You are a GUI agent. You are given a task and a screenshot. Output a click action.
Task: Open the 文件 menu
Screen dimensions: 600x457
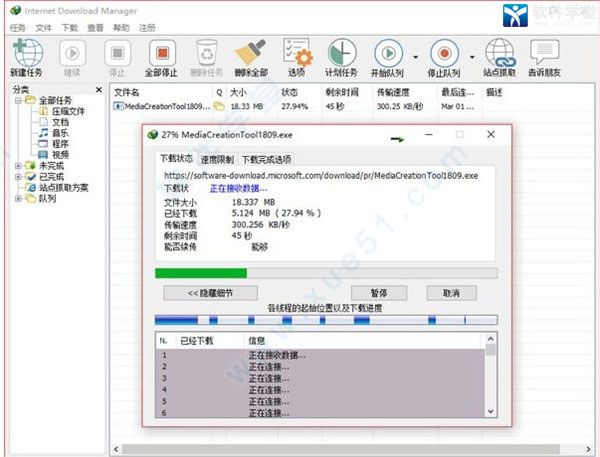(44, 28)
